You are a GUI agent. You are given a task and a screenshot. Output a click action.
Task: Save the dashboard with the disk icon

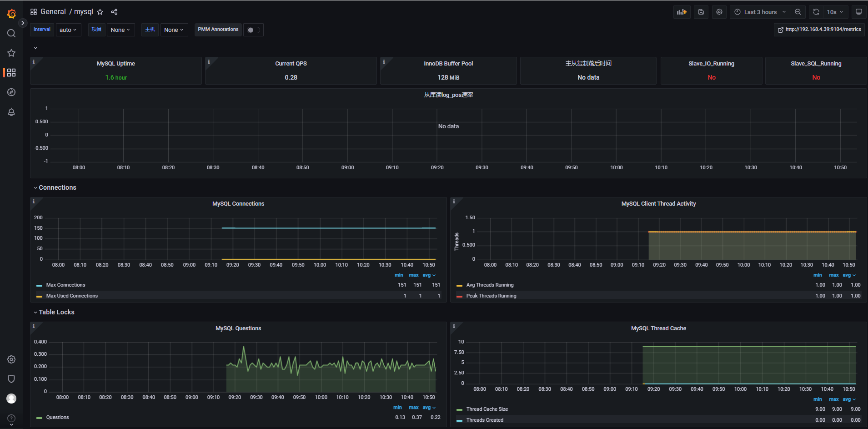click(701, 12)
